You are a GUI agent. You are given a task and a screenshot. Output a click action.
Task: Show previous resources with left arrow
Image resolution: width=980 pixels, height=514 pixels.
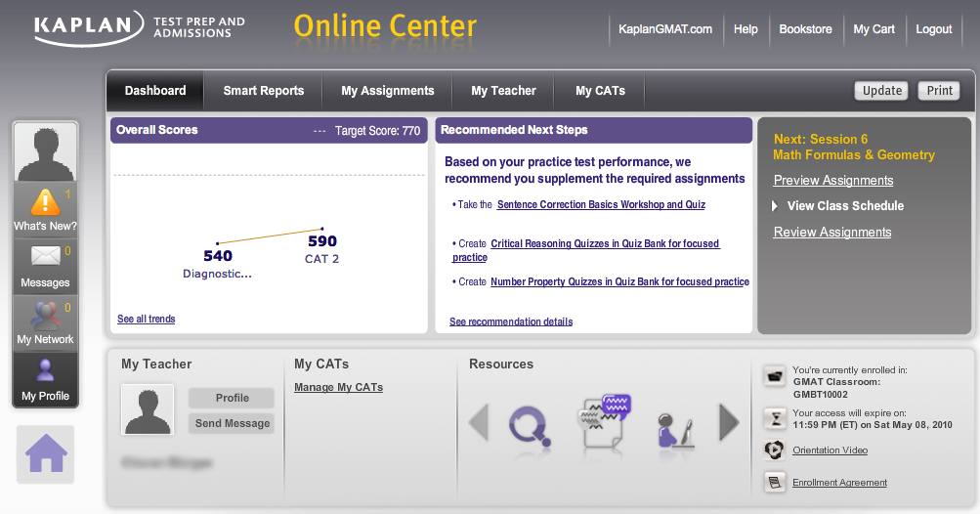479,422
